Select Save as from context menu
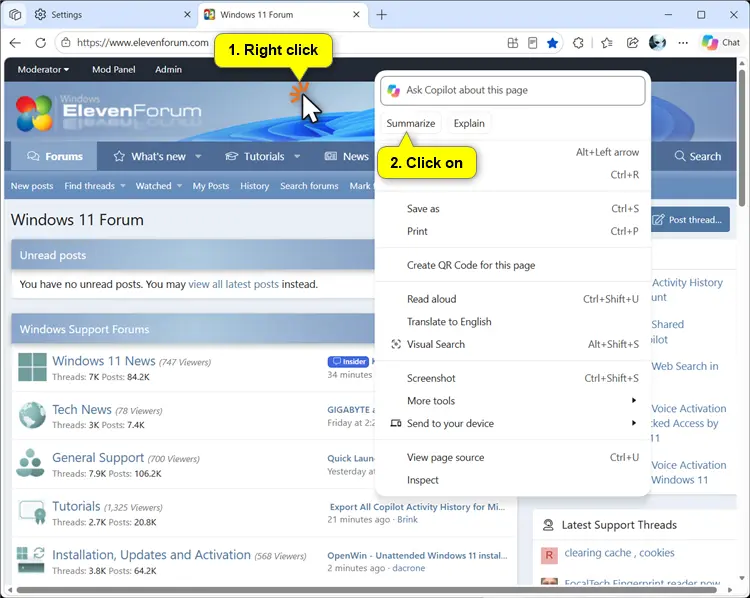 click(x=513, y=209)
